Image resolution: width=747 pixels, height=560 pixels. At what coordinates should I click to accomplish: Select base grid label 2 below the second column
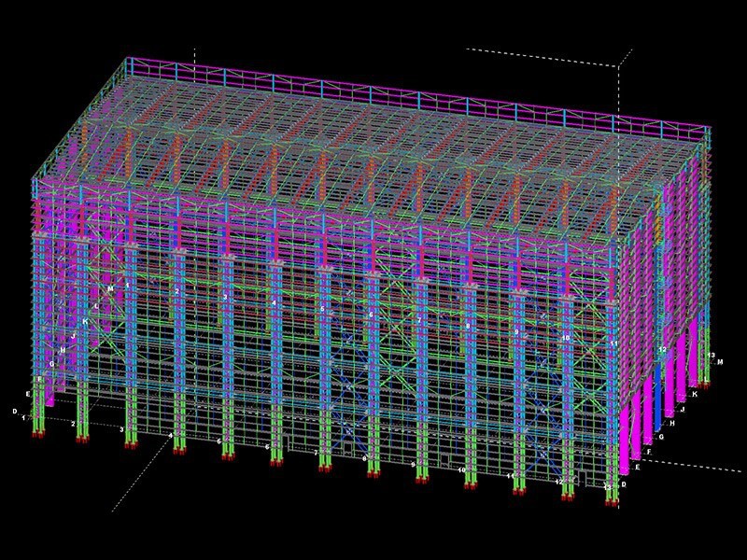[73, 424]
